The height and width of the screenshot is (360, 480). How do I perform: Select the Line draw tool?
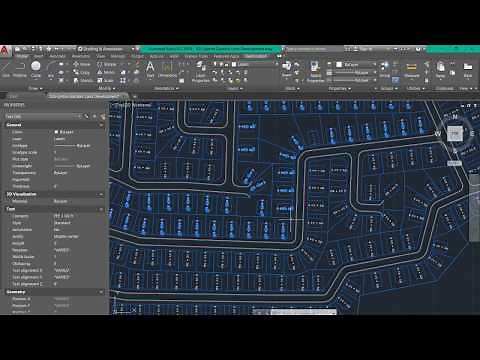point(6,69)
